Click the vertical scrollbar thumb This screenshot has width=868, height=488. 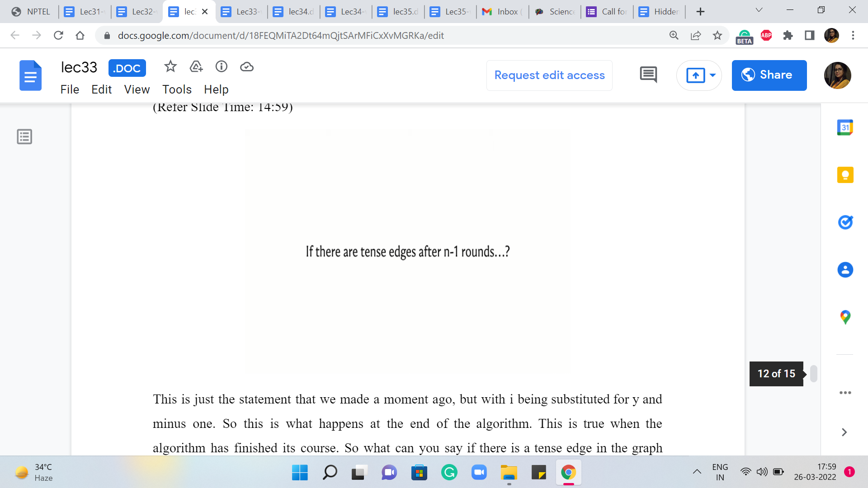[813, 374]
